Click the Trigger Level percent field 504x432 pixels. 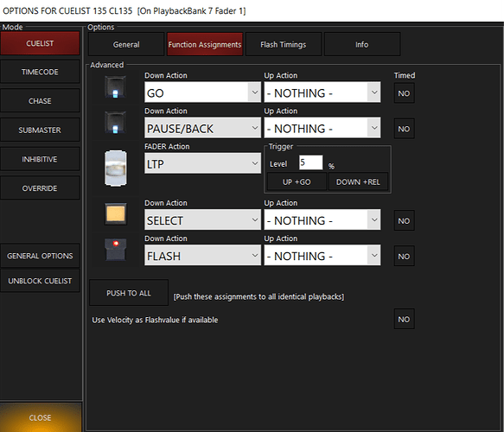tap(310, 162)
